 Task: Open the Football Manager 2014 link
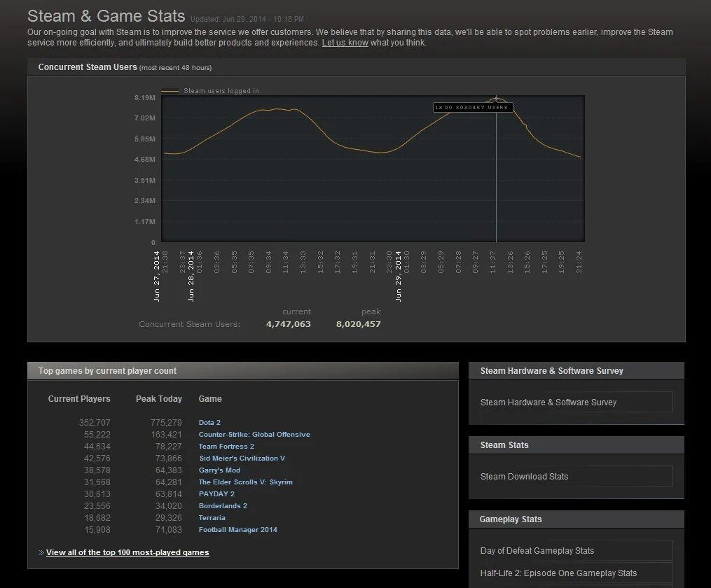(237, 529)
